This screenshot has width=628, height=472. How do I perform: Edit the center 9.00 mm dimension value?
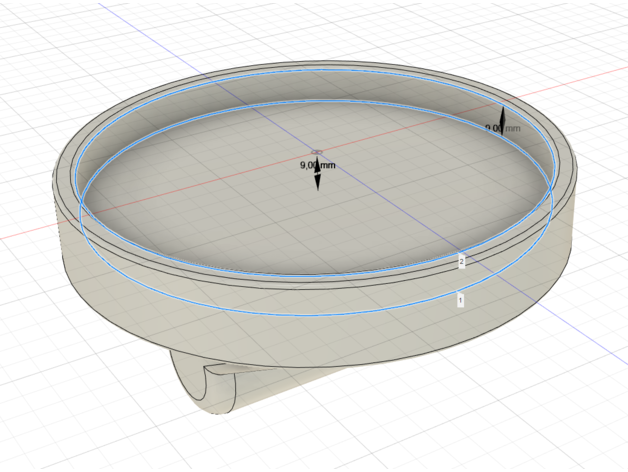tap(316, 165)
